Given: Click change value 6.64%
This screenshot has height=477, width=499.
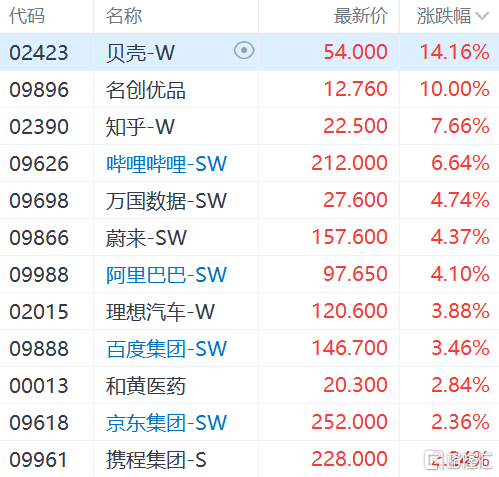Looking at the screenshot, I should coord(460,163).
